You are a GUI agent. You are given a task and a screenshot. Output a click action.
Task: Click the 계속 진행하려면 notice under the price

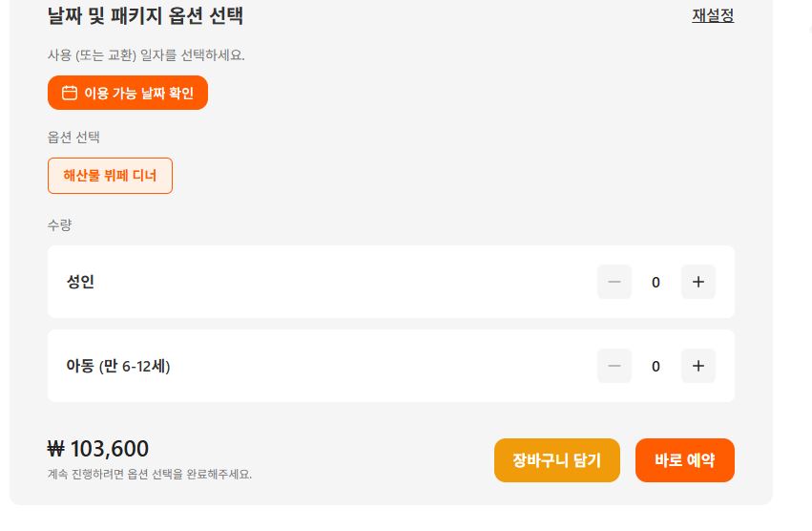150,474
